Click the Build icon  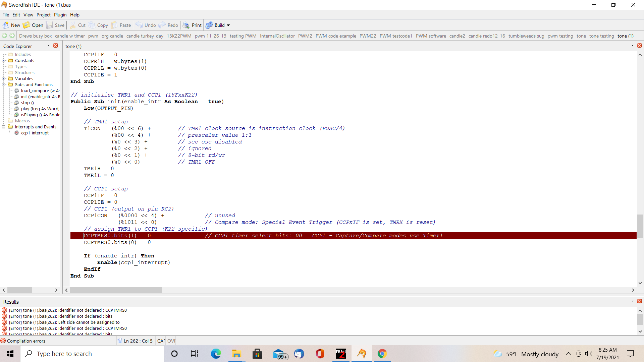[x=209, y=25]
